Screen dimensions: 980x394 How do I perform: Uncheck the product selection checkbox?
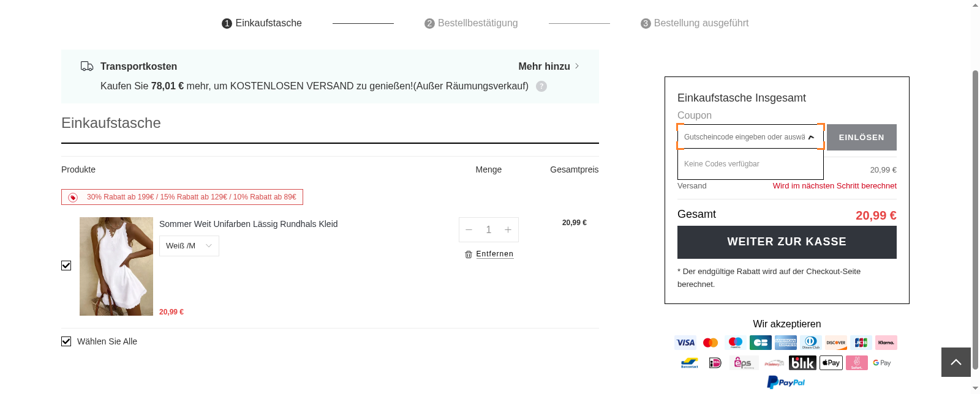click(66, 265)
